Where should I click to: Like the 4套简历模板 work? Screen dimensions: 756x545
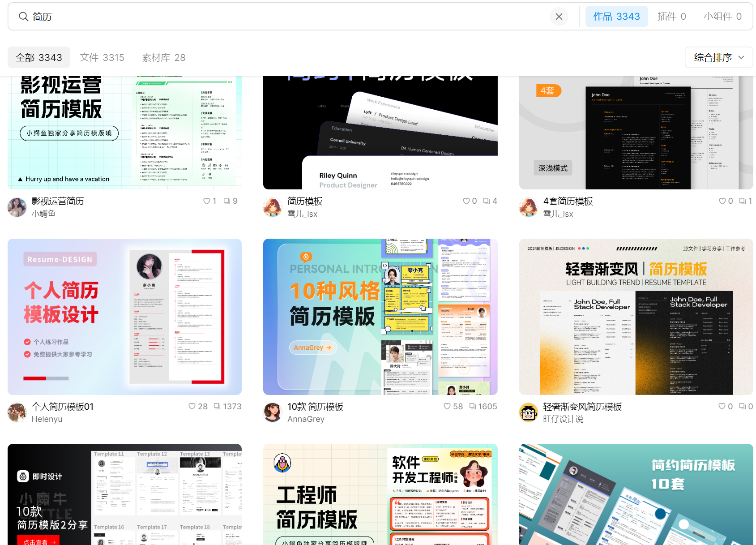click(722, 201)
